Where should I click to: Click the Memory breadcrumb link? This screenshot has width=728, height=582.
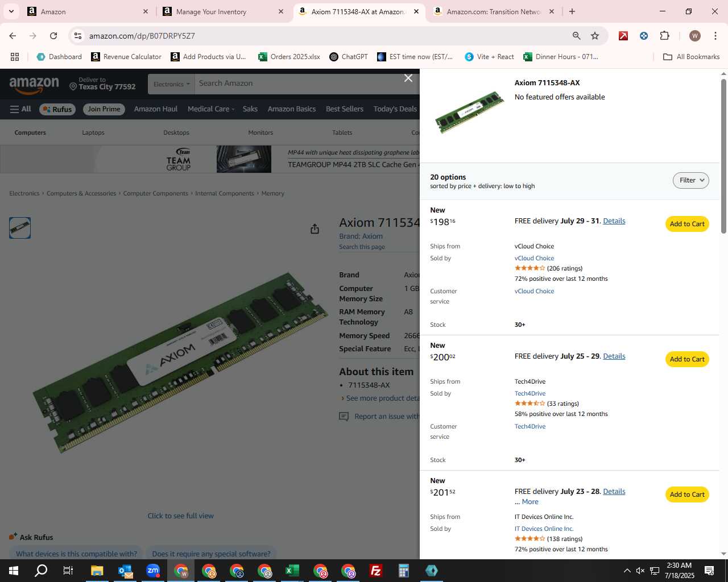[272, 194]
